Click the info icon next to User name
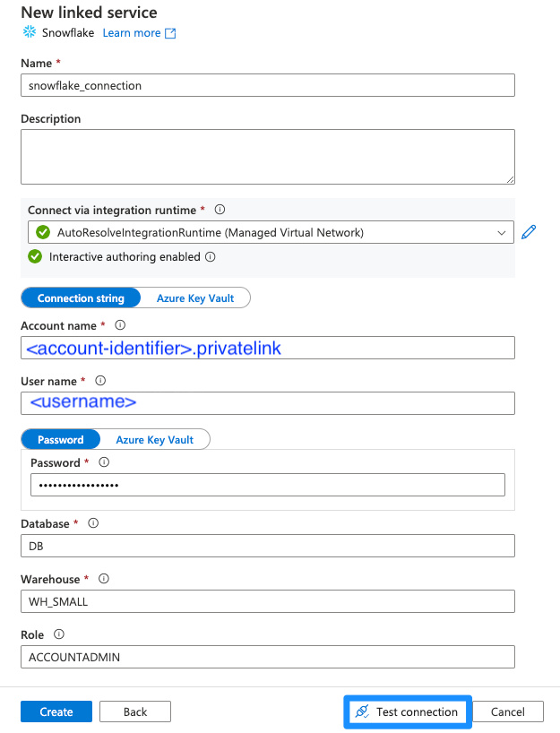The width and height of the screenshot is (560, 733). [99, 381]
